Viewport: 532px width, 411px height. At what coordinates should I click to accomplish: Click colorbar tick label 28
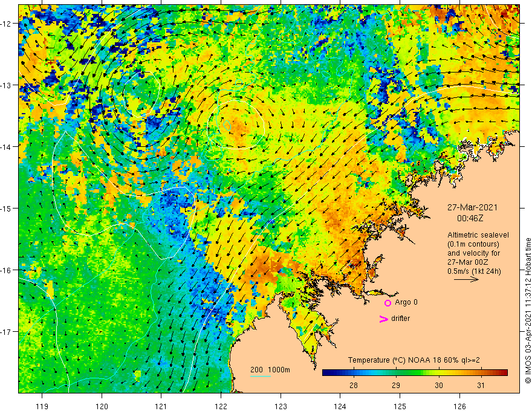point(353,385)
